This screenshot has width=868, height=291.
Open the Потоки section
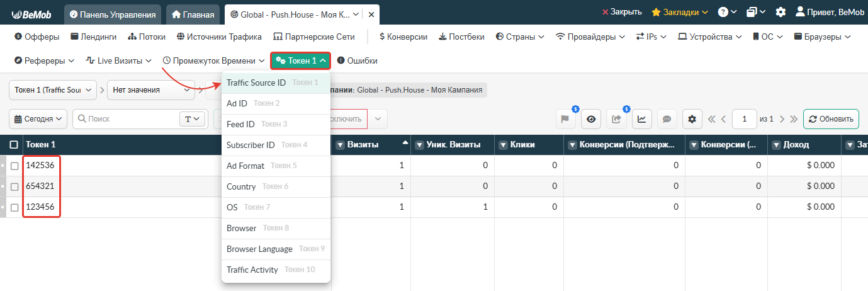(x=147, y=37)
